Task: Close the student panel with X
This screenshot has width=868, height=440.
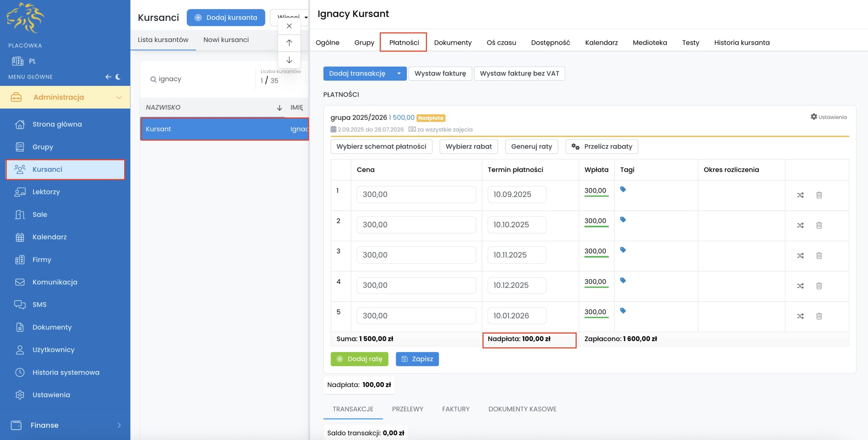Action: click(x=289, y=26)
